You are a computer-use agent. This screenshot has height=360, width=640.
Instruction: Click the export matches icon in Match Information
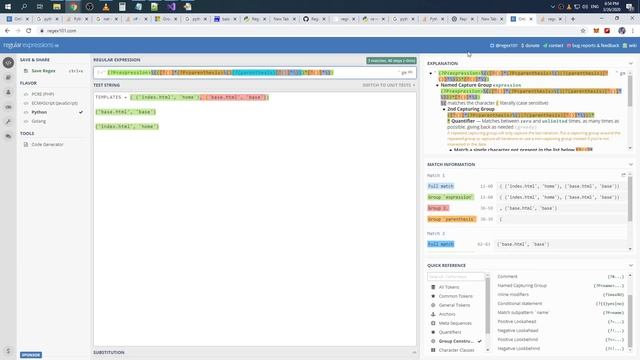[623, 175]
